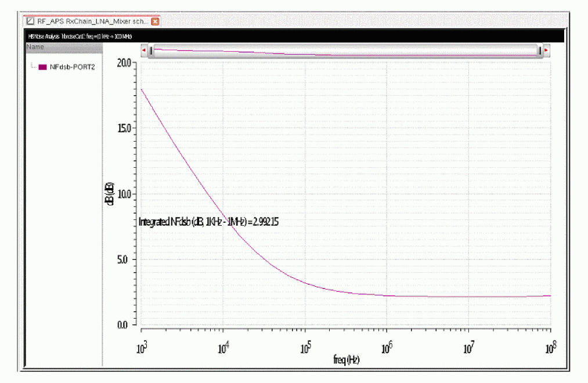Click the 0.0 y-axis tick label
The image size is (588, 383).
122,325
